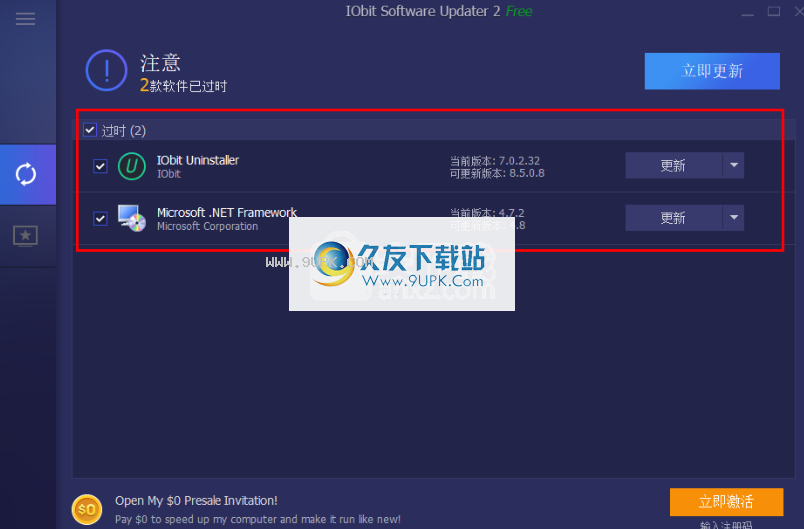Click 更新 button for IObit Uninstaller
Viewport: 804px width, 529px height.
[x=674, y=165]
